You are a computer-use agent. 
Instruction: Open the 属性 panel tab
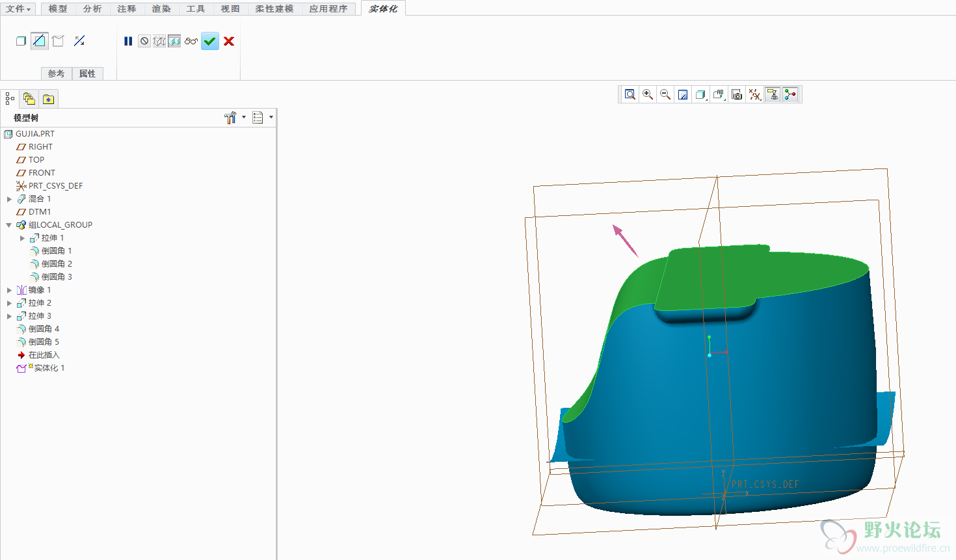(x=87, y=73)
